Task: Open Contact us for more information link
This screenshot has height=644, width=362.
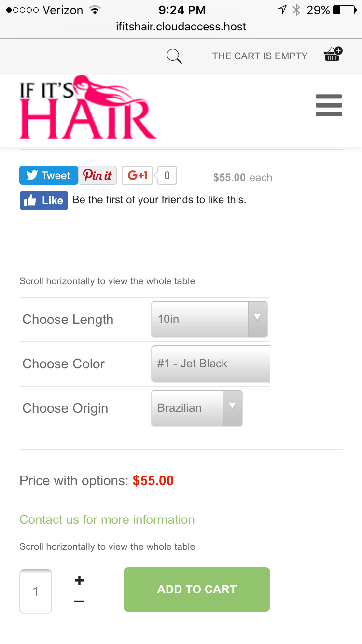Action: click(107, 519)
